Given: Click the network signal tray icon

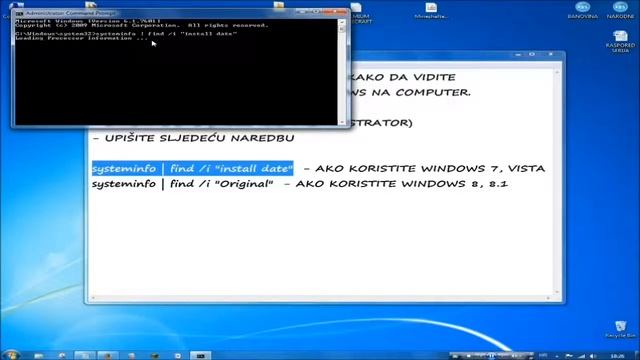Looking at the screenshot, I should click(x=581, y=356).
